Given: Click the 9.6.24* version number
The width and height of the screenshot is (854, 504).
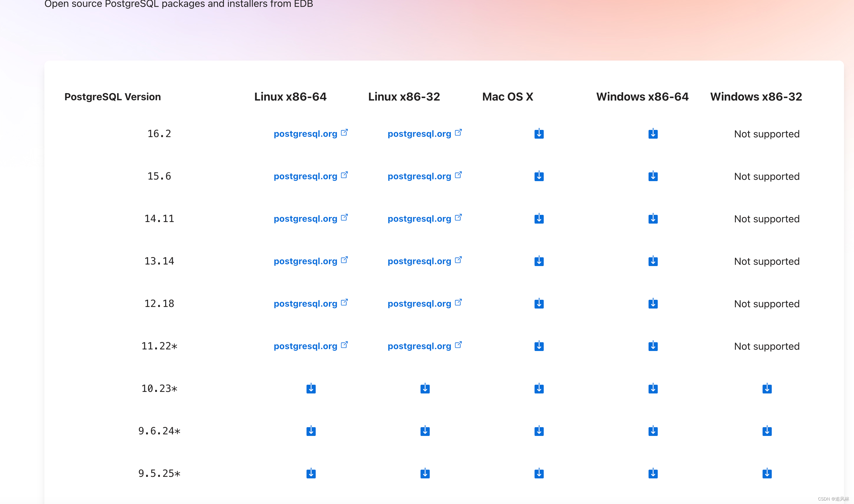Looking at the screenshot, I should 159,431.
